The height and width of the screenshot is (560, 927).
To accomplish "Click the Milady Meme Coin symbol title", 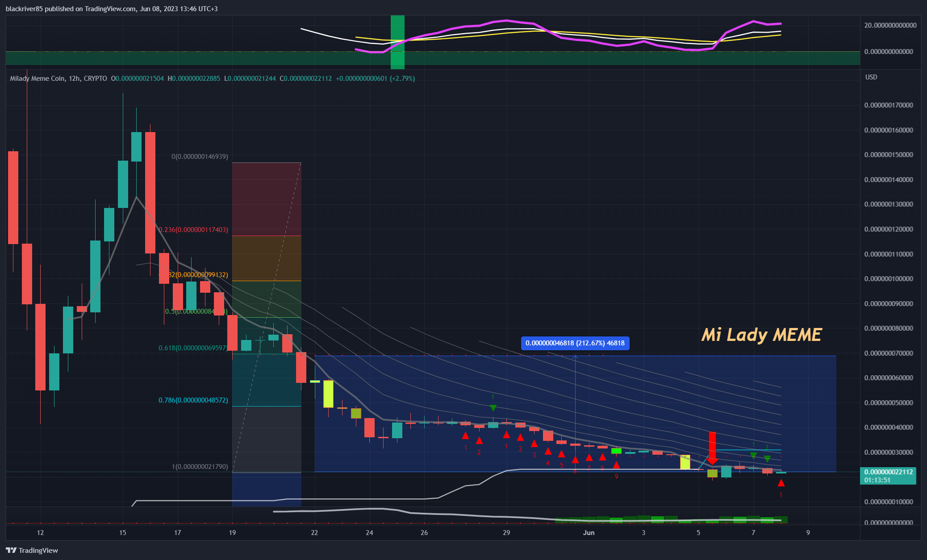I will [38, 79].
